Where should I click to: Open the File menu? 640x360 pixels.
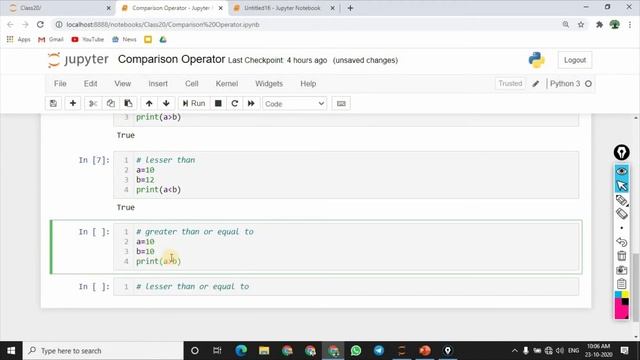point(60,84)
